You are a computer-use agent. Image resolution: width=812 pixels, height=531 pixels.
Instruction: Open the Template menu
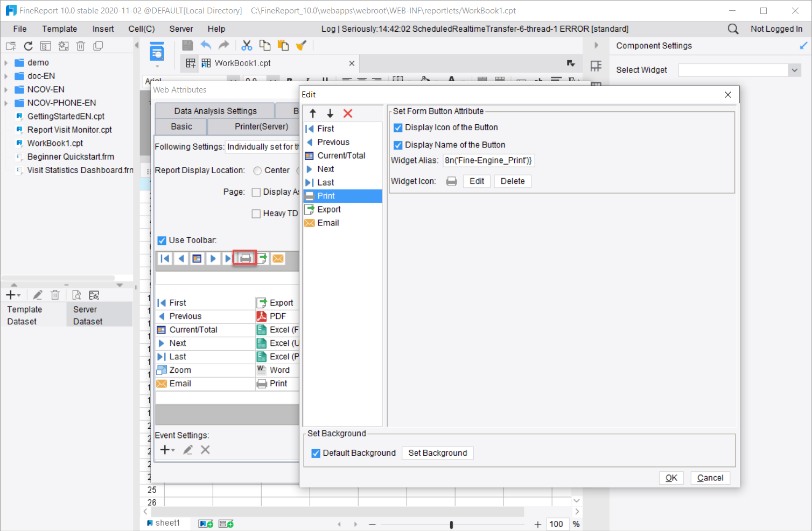(60, 29)
